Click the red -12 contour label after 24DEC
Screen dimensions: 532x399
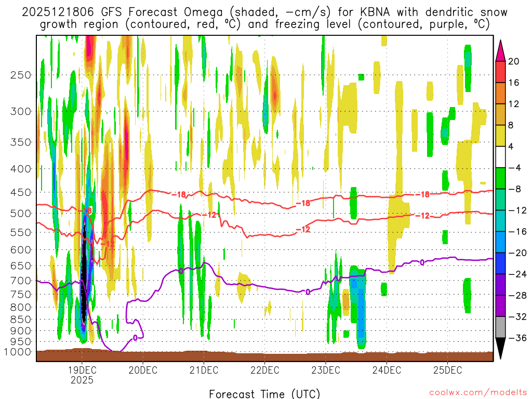click(x=423, y=216)
